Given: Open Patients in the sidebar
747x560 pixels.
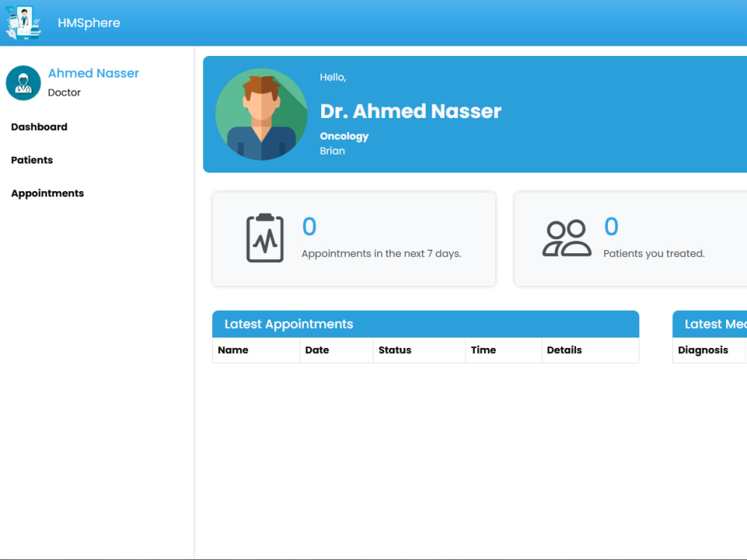Looking at the screenshot, I should click(32, 160).
